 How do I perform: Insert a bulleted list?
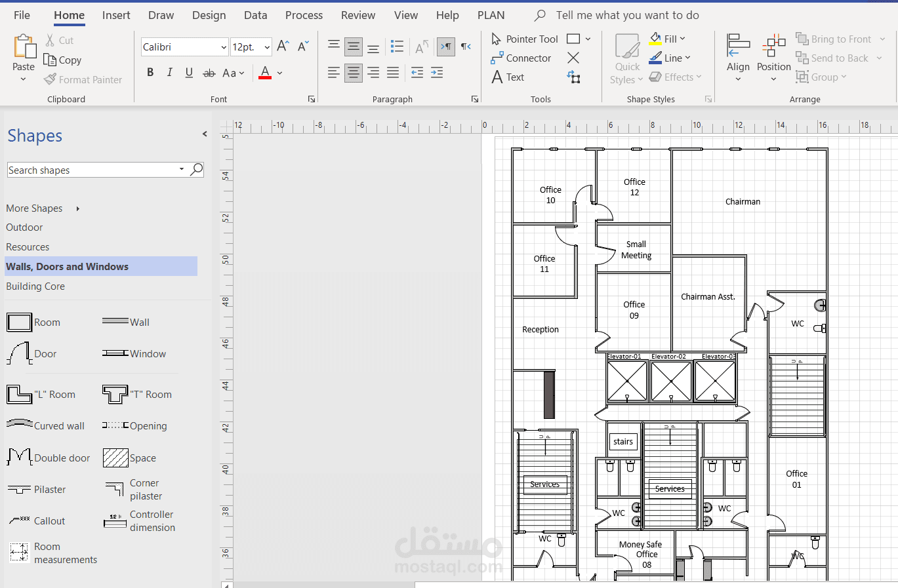[x=397, y=46]
